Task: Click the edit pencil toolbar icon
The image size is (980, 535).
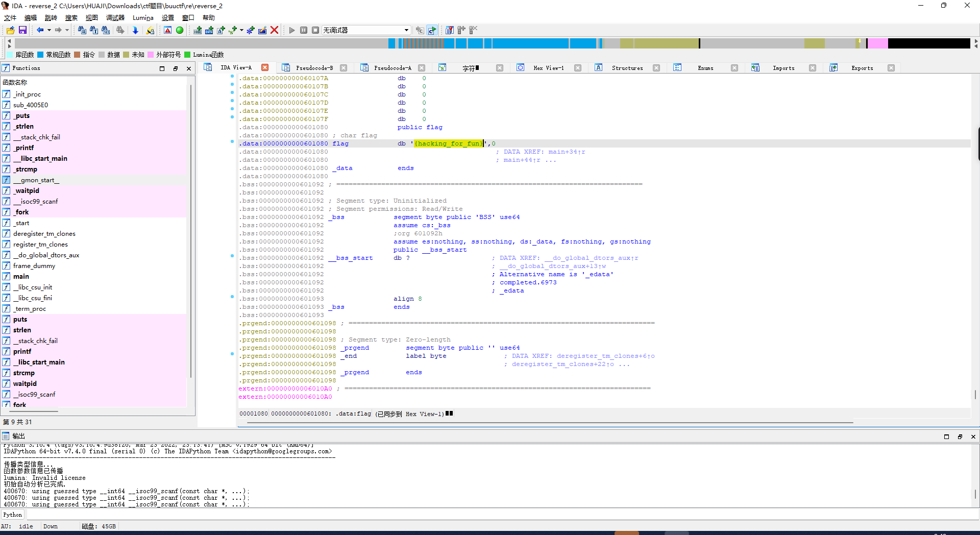Action: click(x=262, y=31)
